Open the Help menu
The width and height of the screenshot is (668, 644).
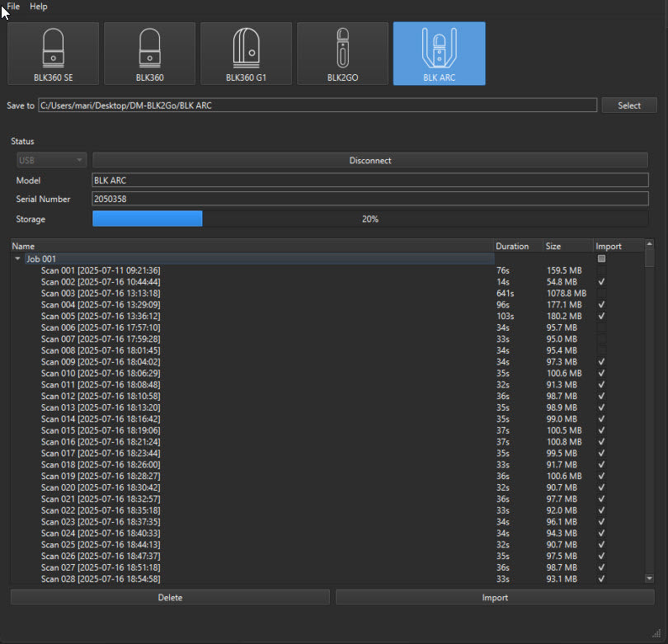pos(38,6)
